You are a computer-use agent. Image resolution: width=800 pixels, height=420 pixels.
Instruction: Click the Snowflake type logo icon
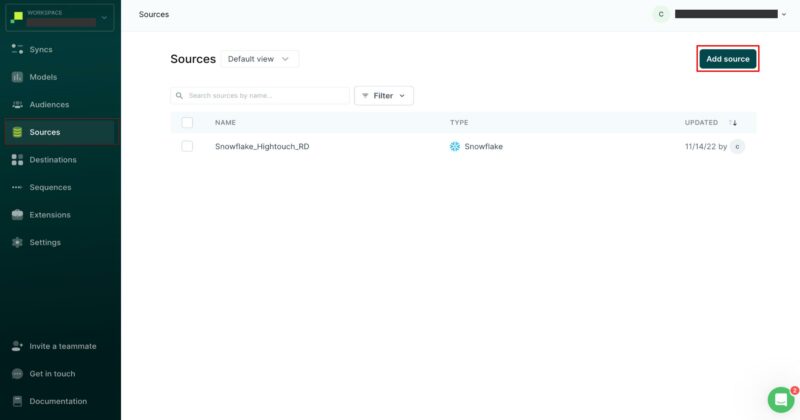click(x=455, y=146)
